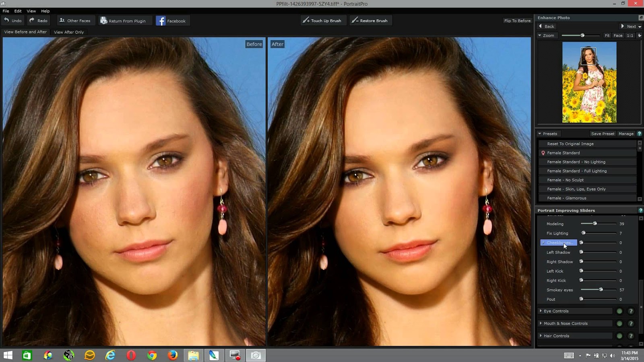This screenshot has width=644, height=362.
Task: Go Back to previous step
Action: [547, 26]
